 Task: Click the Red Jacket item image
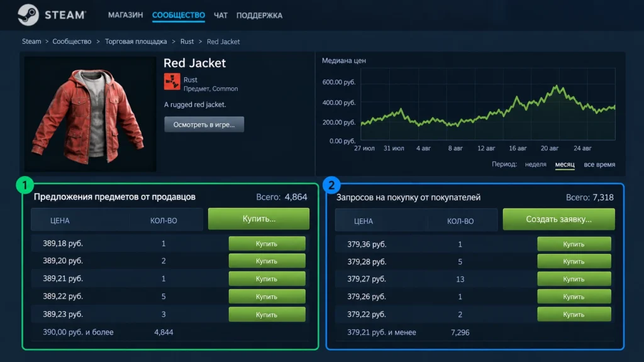[90, 114]
